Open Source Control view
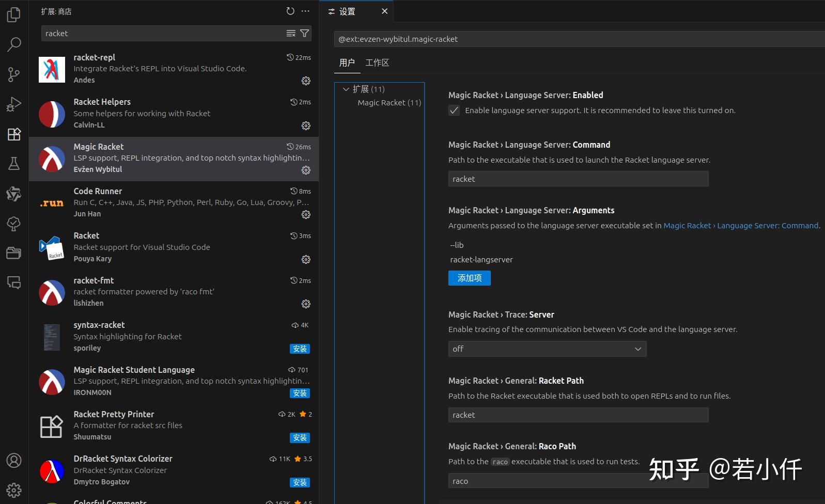This screenshot has width=825, height=504. [14, 74]
